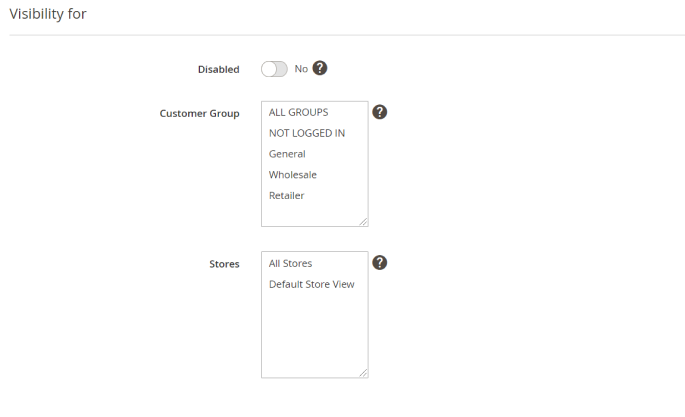The width and height of the screenshot is (685, 417).
Task: Click the Customer Group list resize handle
Action: click(x=363, y=222)
